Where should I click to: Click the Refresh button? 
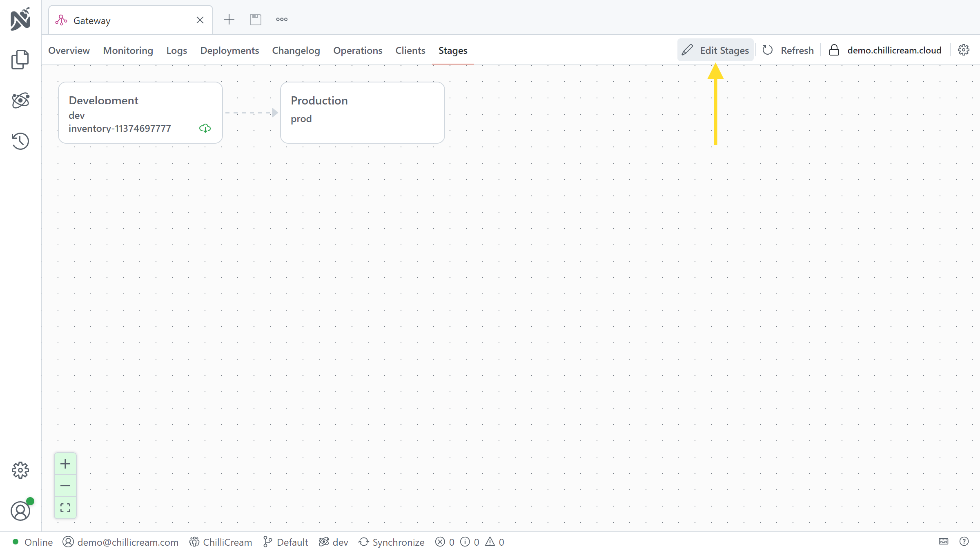(x=788, y=50)
